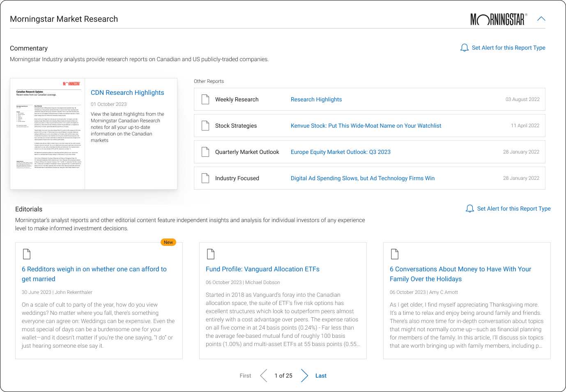The width and height of the screenshot is (566, 392).
Task: Click document icon on 6 Conversations card
Action: pyautogui.click(x=395, y=254)
